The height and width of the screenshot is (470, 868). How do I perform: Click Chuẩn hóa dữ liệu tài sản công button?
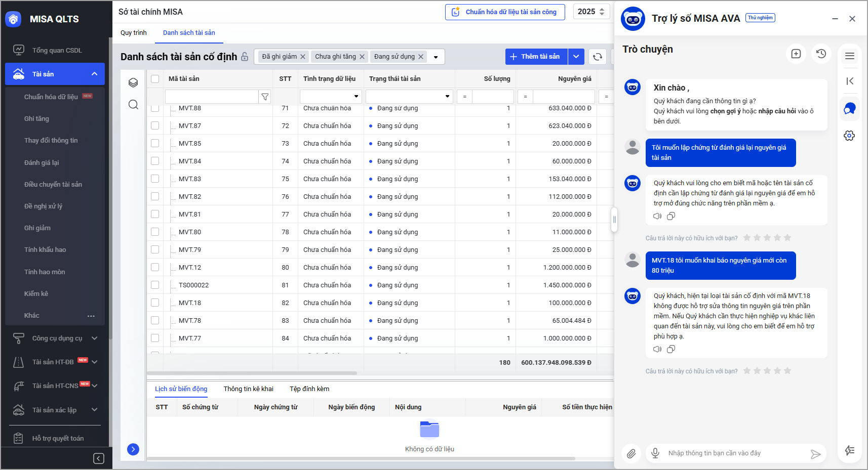coord(505,12)
